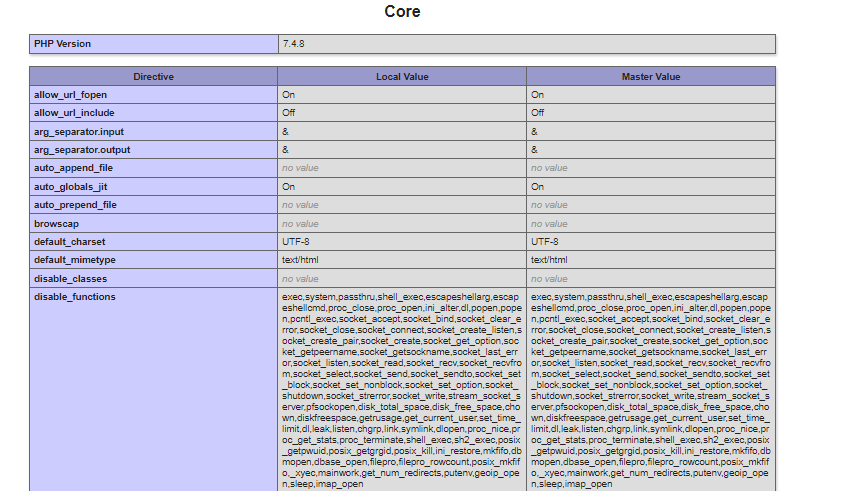
Task: Click the disable_functions master value text
Action: pyautogui.click(x=650, y=390)
